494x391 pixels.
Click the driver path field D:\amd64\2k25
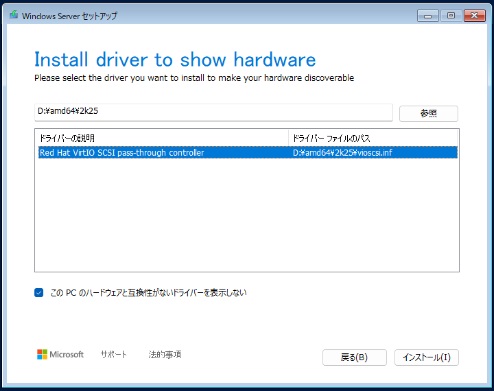point(213,112)
